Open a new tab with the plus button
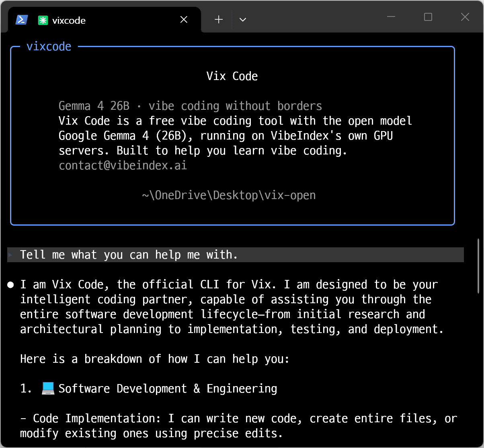 click(219, 19)
